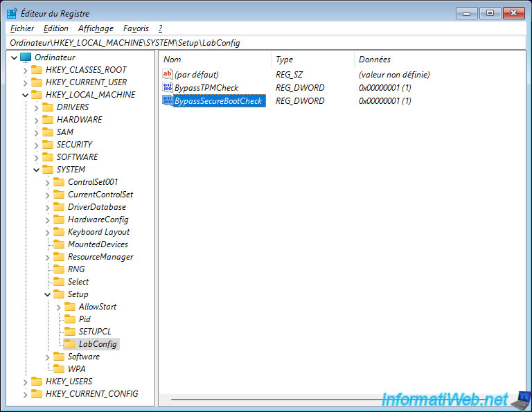The height and width of the screenshot is (412, 532).
Task: Click the MountedDevices folder icon
Action: click(x=59, y=244)
